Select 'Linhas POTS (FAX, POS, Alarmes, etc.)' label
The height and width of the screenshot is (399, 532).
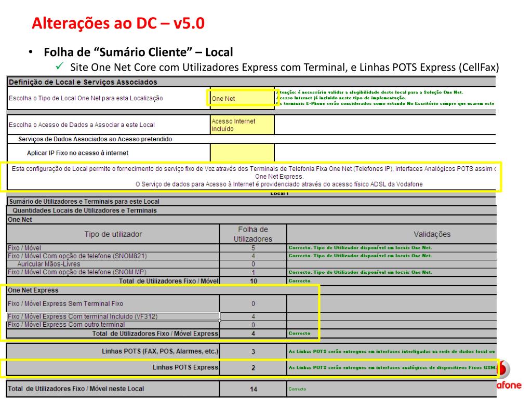tap(160, 351)
